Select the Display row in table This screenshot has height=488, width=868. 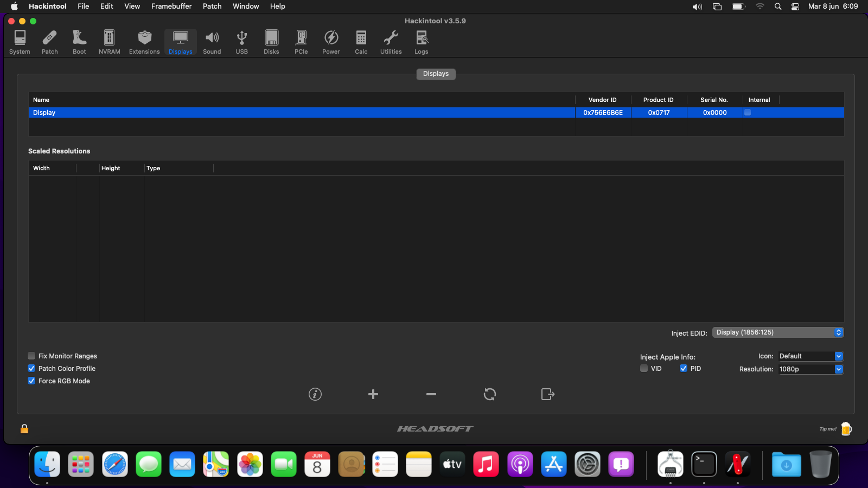click(436, 113)
